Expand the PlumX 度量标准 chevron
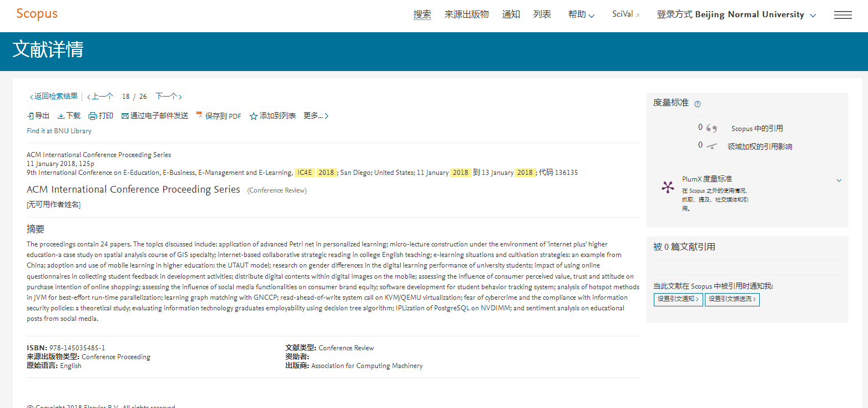The width and height of the screenshot is (868, 408). [839, 180]
